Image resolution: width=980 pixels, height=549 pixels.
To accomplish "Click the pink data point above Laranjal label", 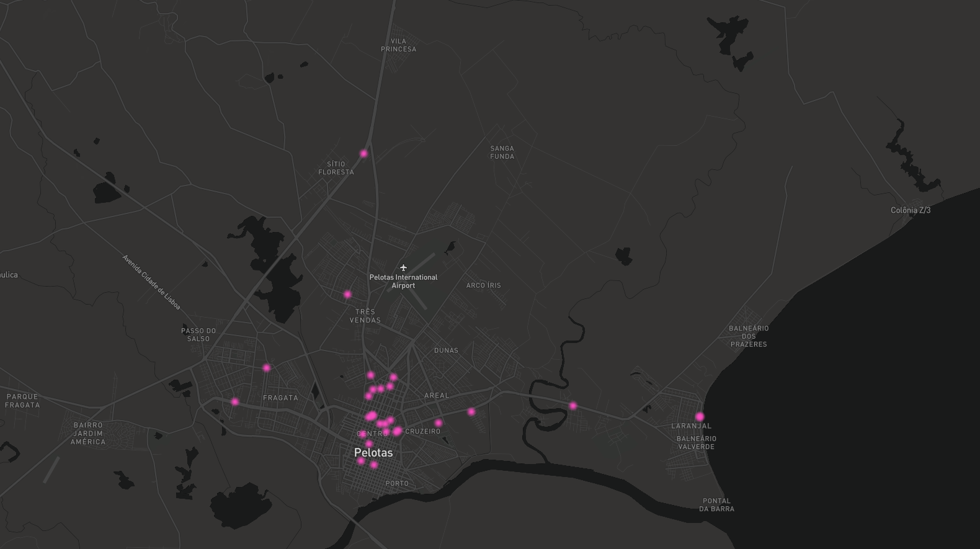I will click(x=700, y=417).
